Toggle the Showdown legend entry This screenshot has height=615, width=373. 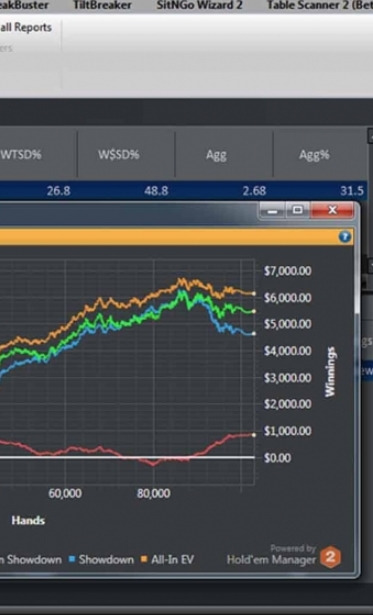coord(102,559)
